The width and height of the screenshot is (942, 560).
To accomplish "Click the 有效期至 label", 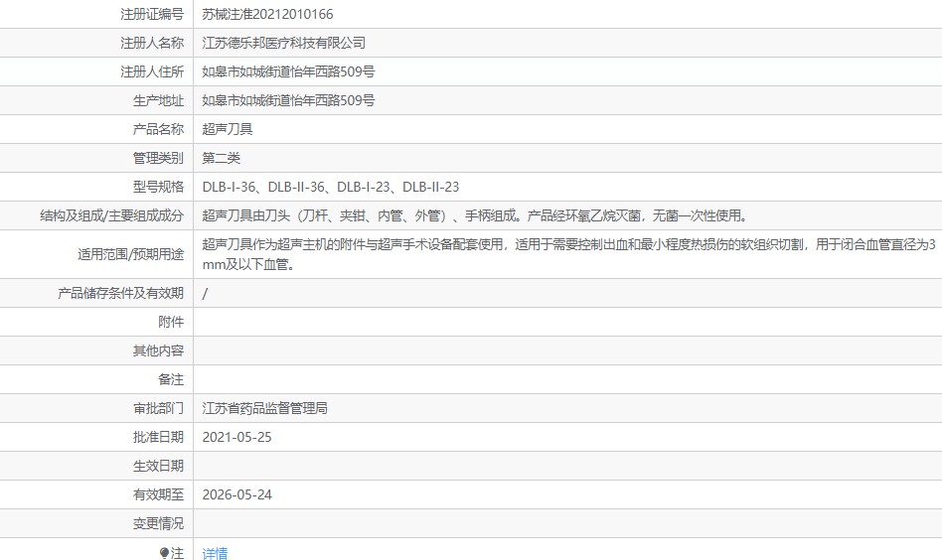I will 158,495.
